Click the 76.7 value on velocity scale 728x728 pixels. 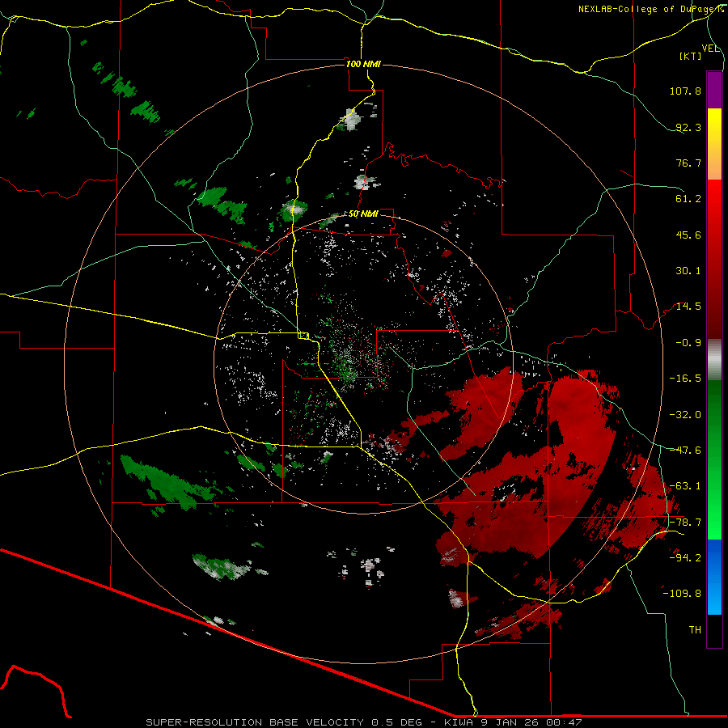[x=688, y=163]
